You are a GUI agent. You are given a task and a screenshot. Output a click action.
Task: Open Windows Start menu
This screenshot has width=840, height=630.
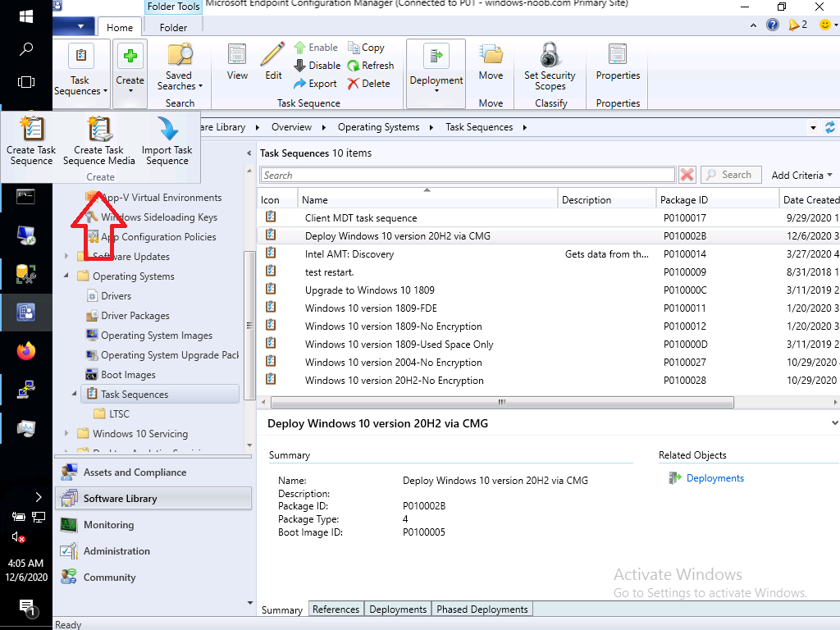25,17
